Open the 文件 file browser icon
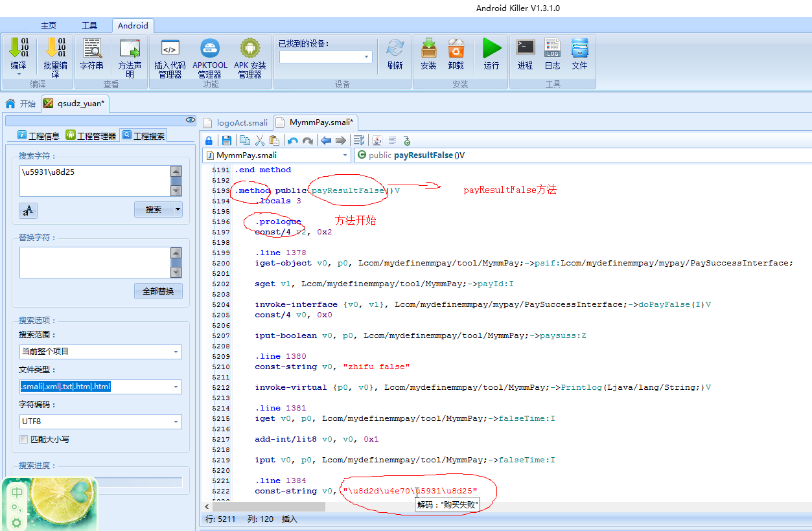This screenshot has width=812, height=531. click(579, 47)
